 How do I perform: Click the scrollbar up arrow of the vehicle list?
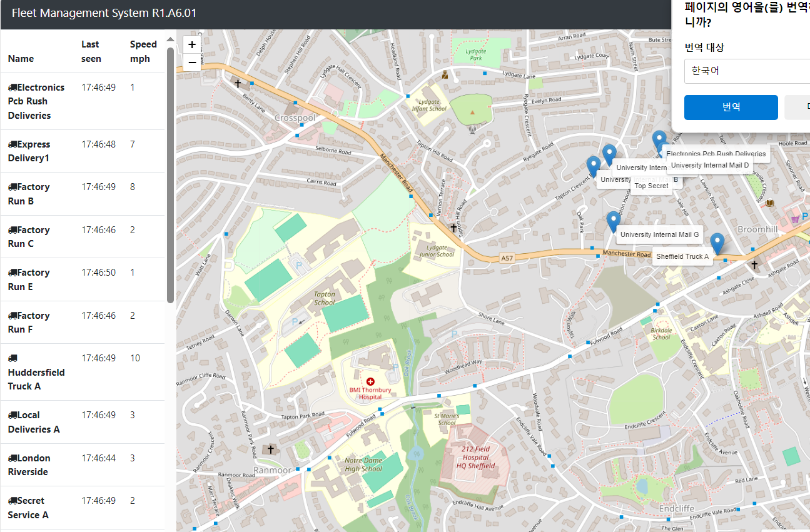pyautogui.click(x=170, y=39)
